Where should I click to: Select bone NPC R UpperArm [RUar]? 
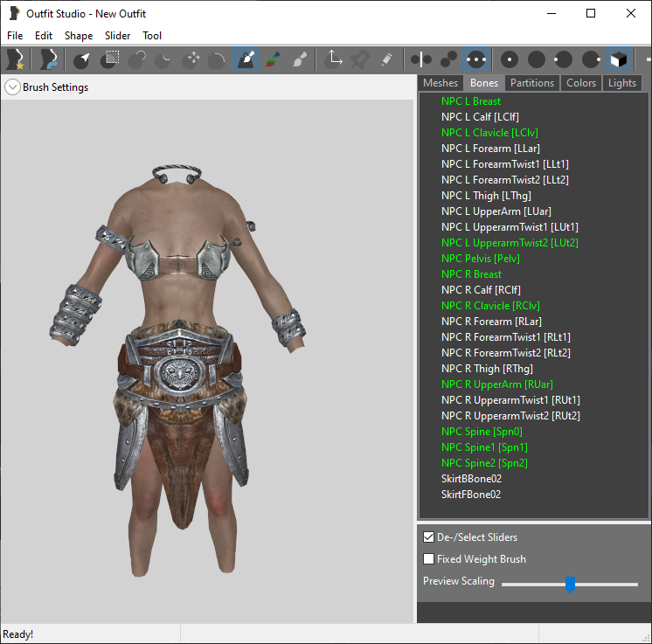(497, 384)
